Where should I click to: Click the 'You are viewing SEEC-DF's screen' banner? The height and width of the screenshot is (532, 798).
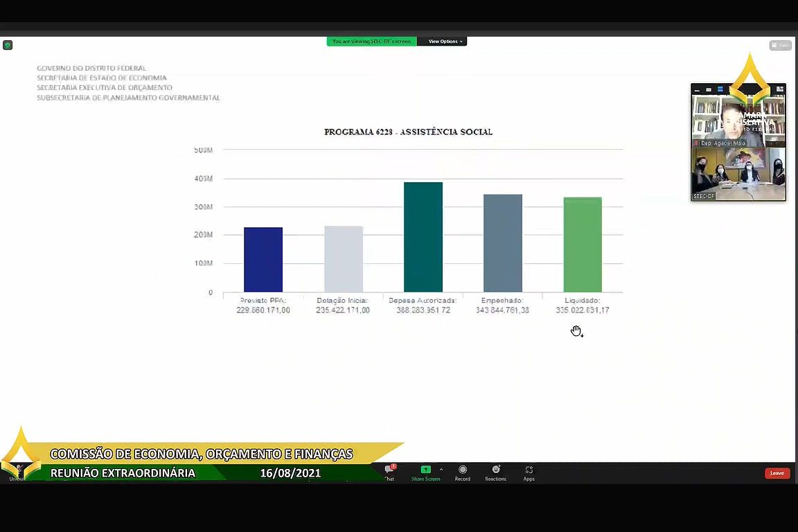[371, 42]
